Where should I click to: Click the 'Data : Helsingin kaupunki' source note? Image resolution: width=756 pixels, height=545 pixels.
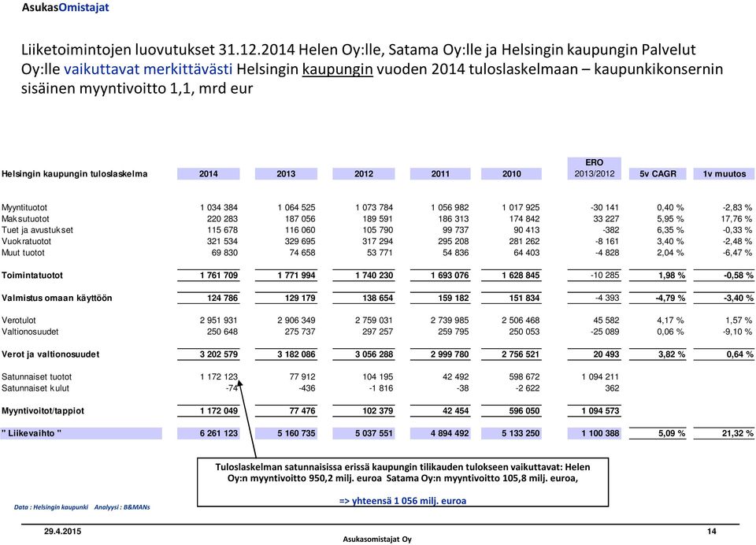[x=51, y=507]
